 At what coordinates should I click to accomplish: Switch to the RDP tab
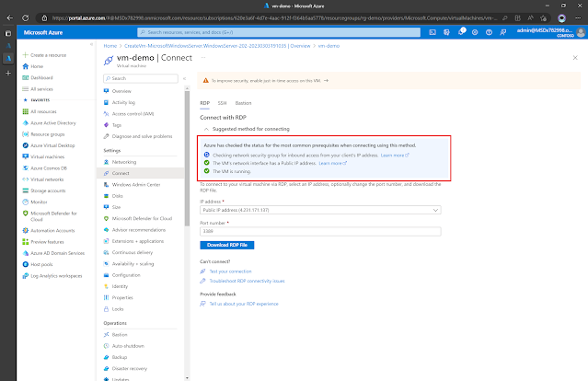point(205,103)
